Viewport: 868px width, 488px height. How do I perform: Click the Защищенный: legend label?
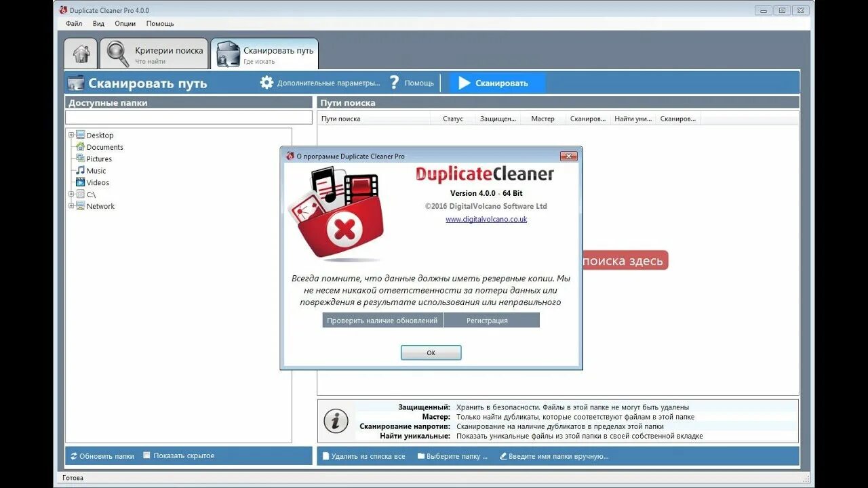click(x=424, y=407)
